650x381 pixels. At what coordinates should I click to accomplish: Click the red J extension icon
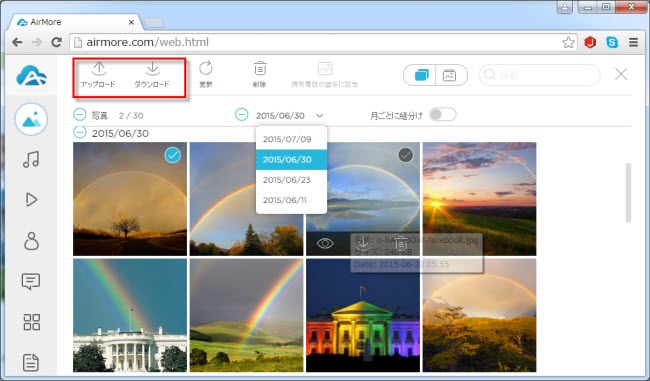tap(590, 42)
